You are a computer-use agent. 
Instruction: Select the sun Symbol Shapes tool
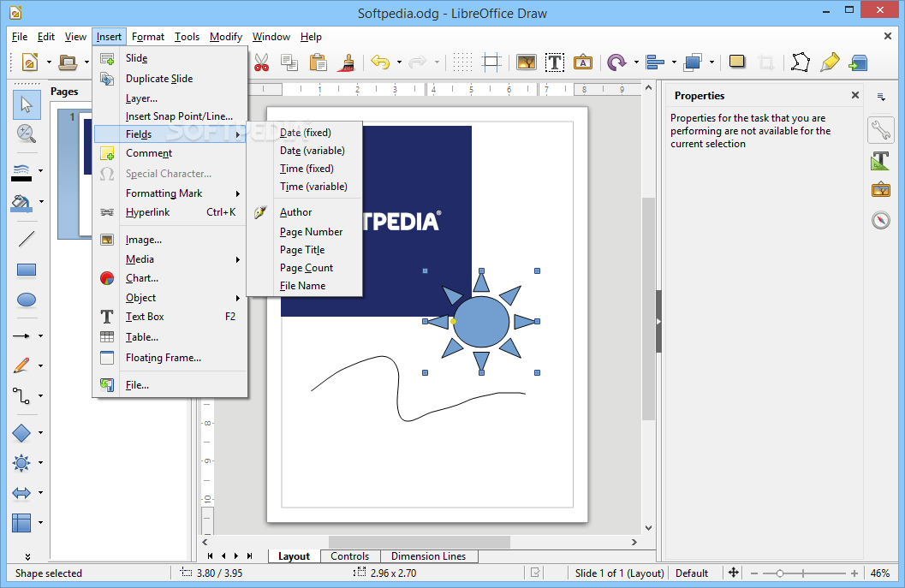(x=21, y=463)
